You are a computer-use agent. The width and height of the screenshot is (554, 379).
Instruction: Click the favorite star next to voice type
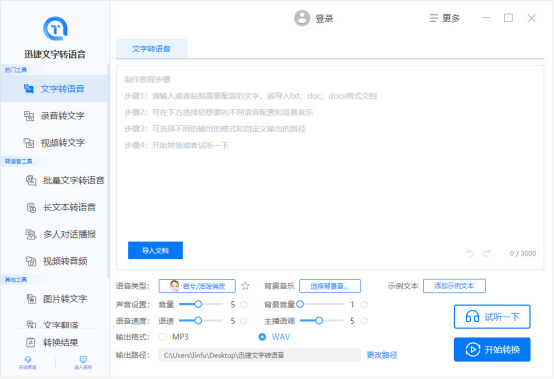click(245, 286)
